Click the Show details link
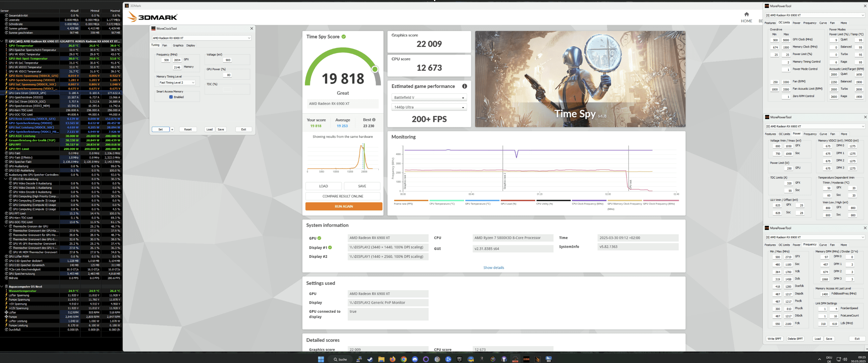Screen dimensions: 868x363 pos(493,268)
